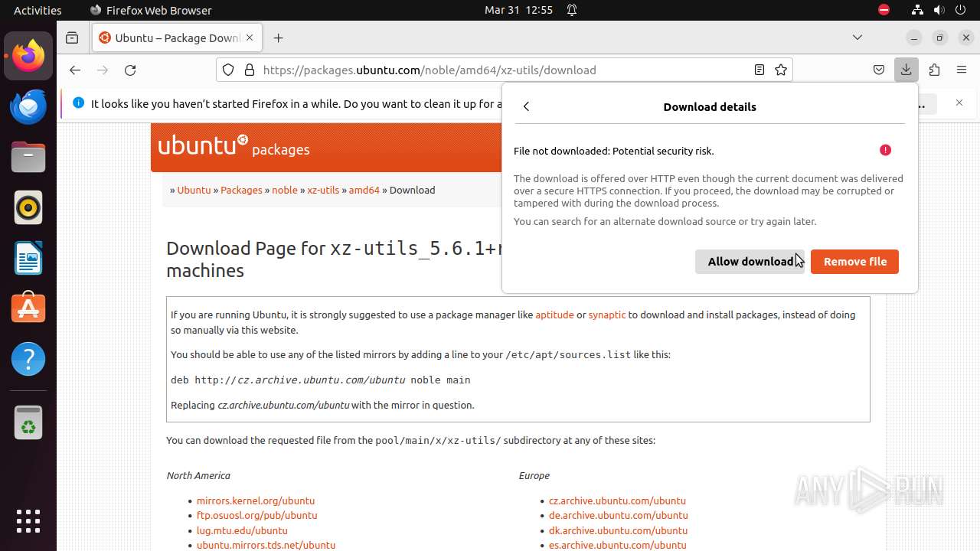The height and width of the screenshot is (551, 980).
Task: Open the Trash icon in dock
Action: pyautogui.click(x=28, y=422)
